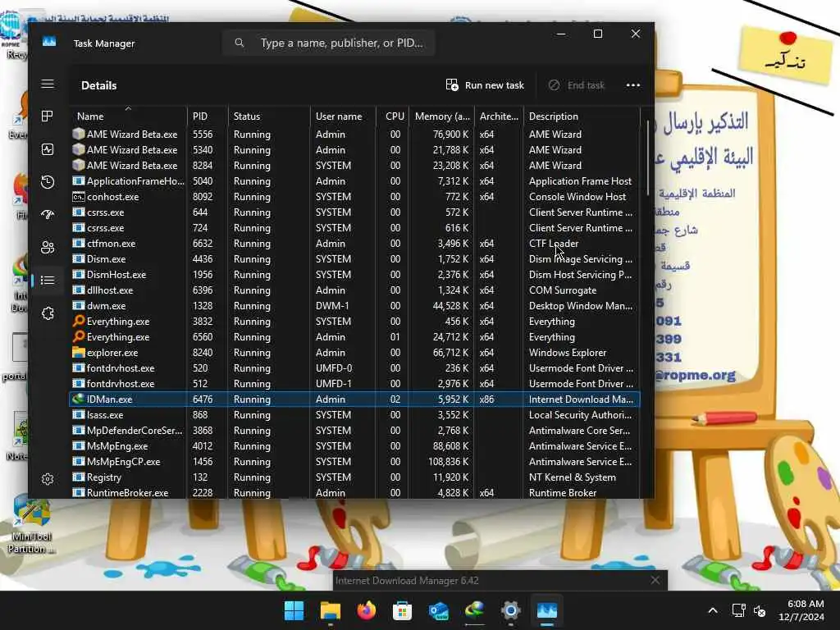The height and width of the screenshot is (630, 840).
Task: Click the Internet Download Manager 6.42 preview title
Action: pos(407,580)
